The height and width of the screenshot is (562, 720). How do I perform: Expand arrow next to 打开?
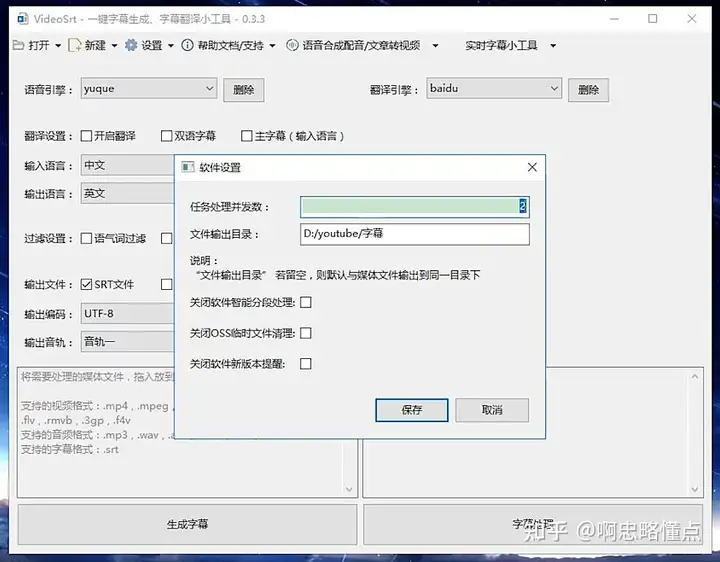click(x=58, y=45)
